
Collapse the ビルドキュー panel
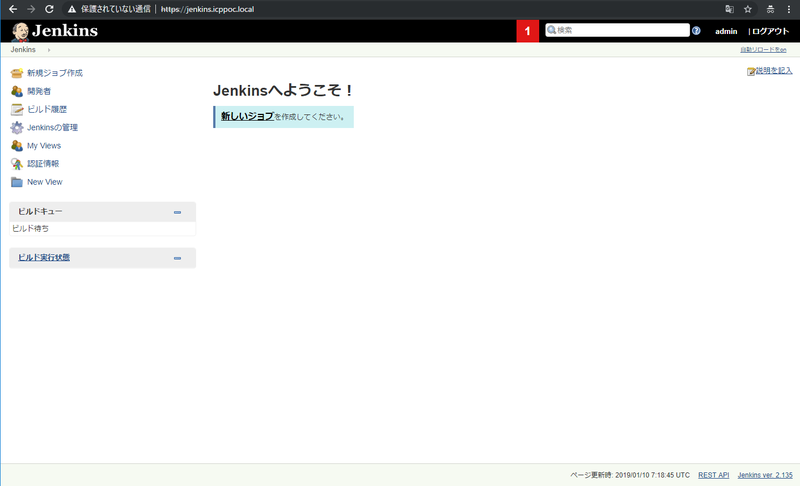pos(178,212)
